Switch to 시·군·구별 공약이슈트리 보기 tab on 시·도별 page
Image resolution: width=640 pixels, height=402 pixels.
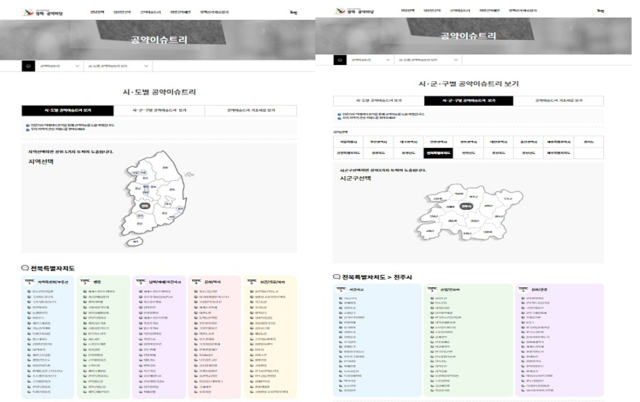159,110
